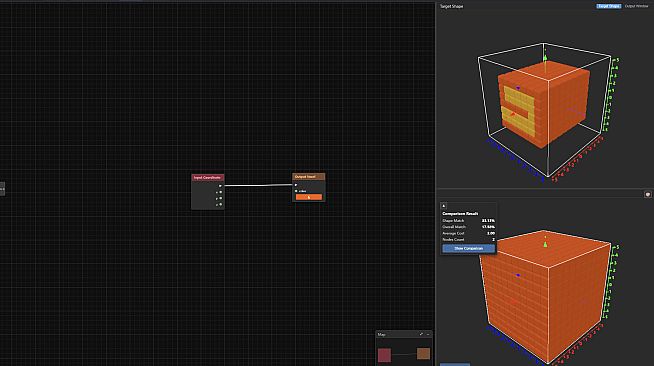Image resolution: width=654 pixels, height=366 pixels.
Task: Switch to the Output Window tab
Action: pos(636,6)
